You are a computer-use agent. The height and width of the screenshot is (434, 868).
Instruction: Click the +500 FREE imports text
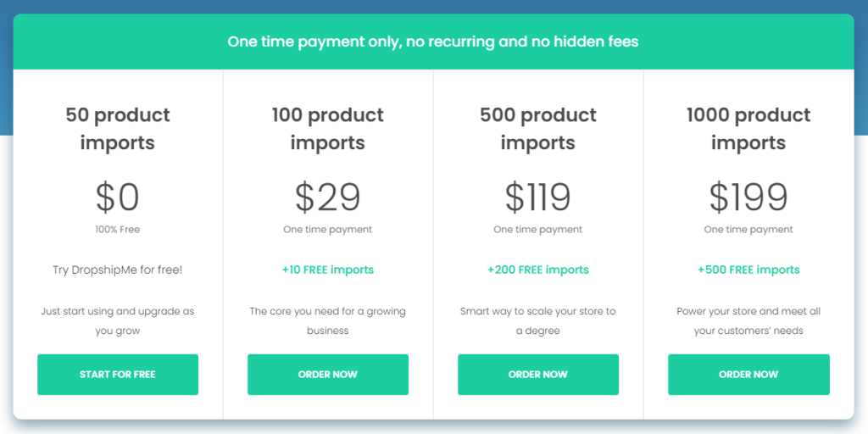[x=748, y=270]
